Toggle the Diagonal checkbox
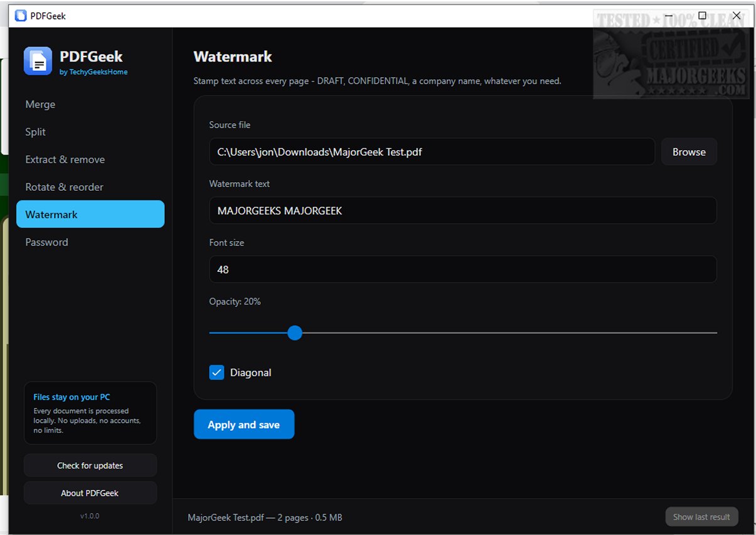Viewport: 756px width, 535px height. click(216, 372)
